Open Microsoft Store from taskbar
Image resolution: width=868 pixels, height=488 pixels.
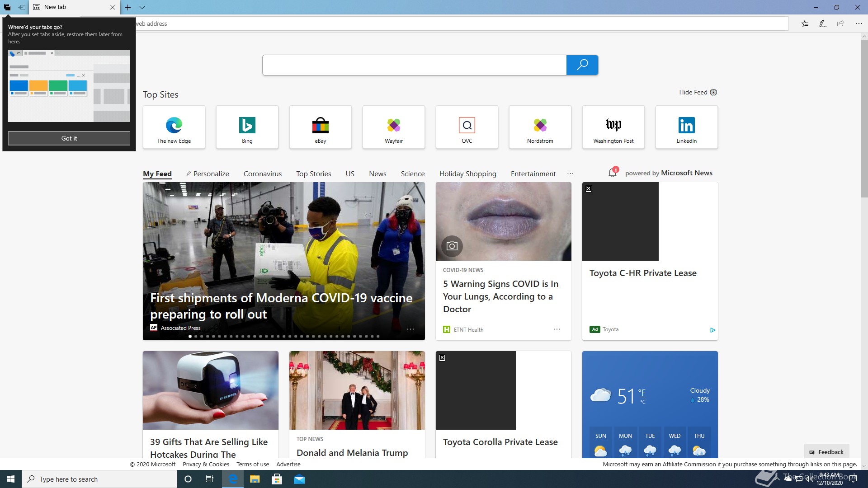(x=277, y=479)
